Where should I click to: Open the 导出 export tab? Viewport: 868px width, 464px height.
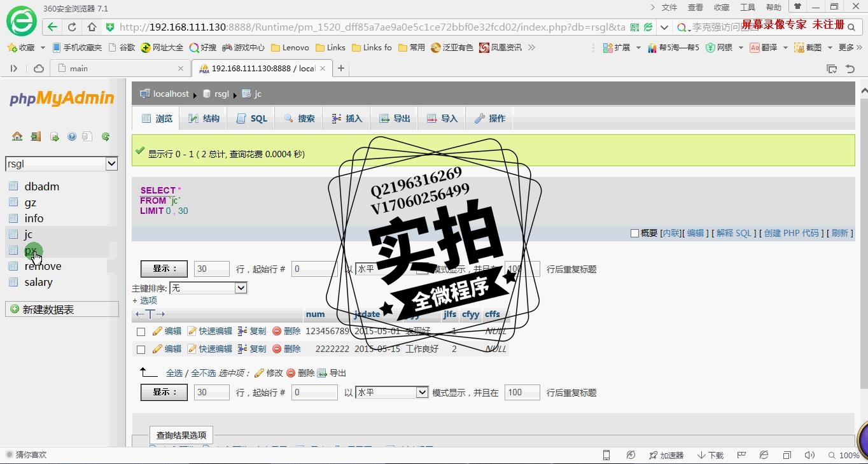coord(395,118)
